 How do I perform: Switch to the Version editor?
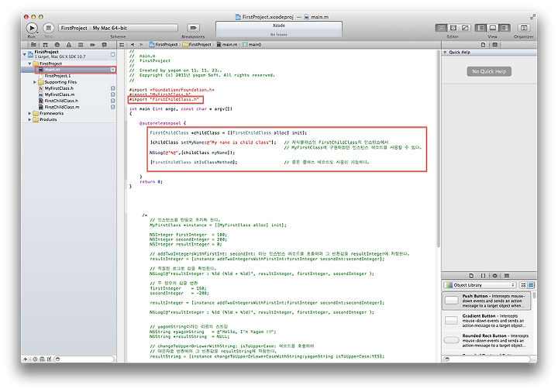465,28
